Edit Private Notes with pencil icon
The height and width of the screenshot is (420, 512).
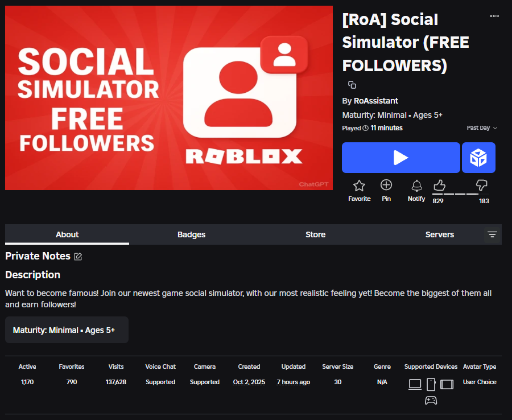click(79, 257)
